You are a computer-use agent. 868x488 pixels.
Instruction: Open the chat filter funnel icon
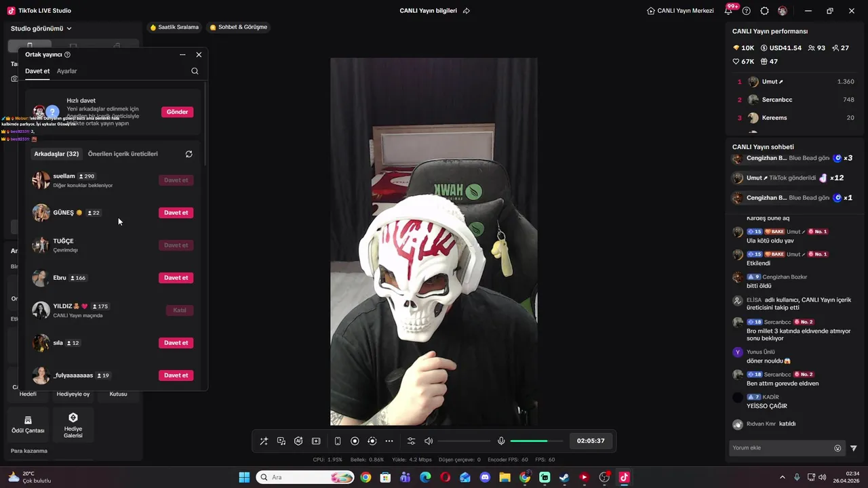click(x=854, y=448)
